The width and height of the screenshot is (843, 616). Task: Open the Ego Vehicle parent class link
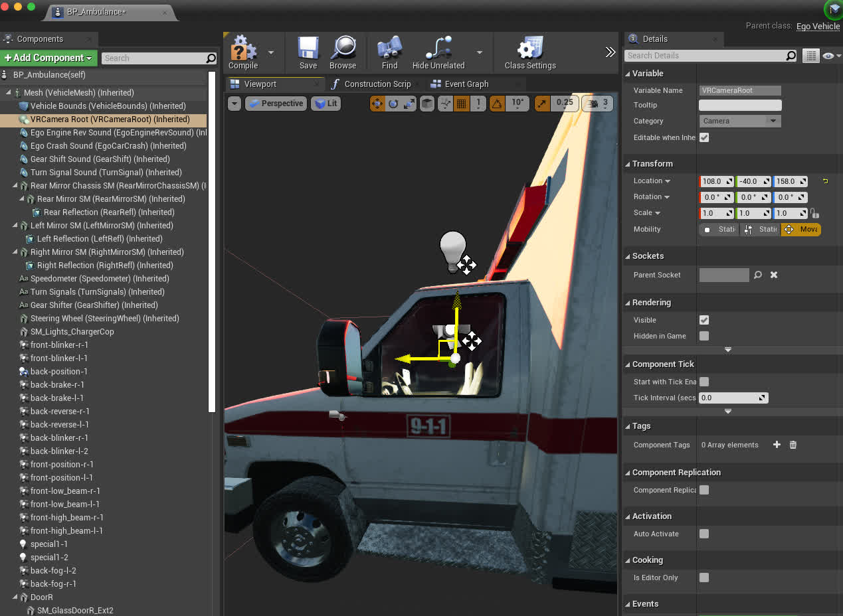818,26
